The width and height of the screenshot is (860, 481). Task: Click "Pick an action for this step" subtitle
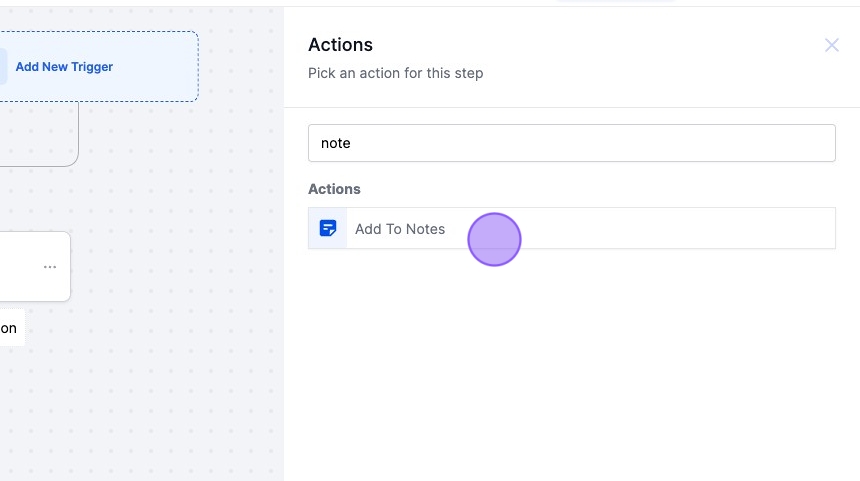(x=395, y=73)
